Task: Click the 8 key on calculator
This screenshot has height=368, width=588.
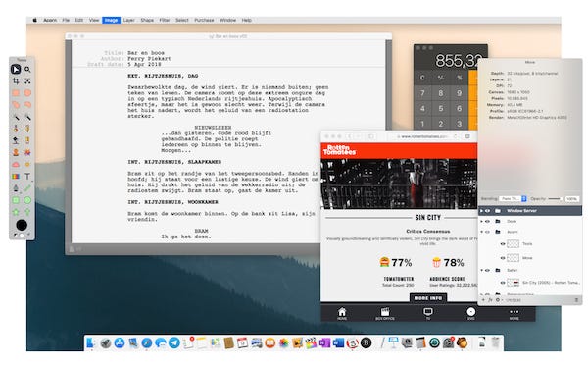Action: click(441, 93)
